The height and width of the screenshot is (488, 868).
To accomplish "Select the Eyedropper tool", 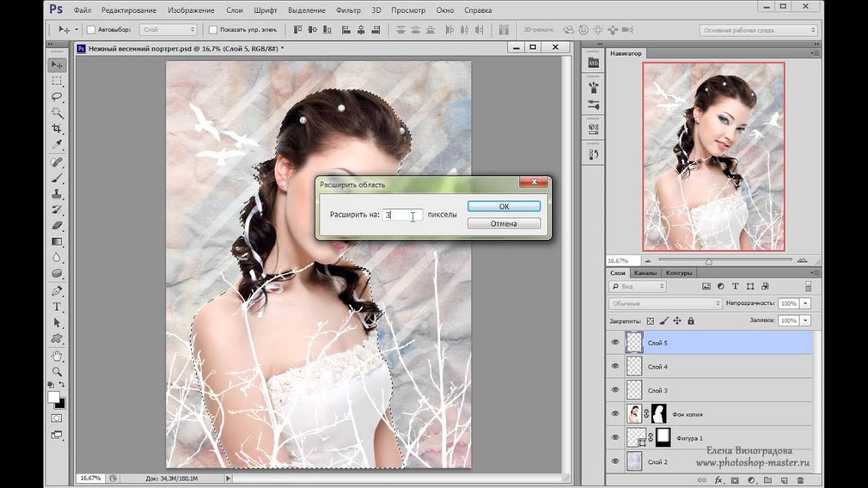I will coord(57,145).
